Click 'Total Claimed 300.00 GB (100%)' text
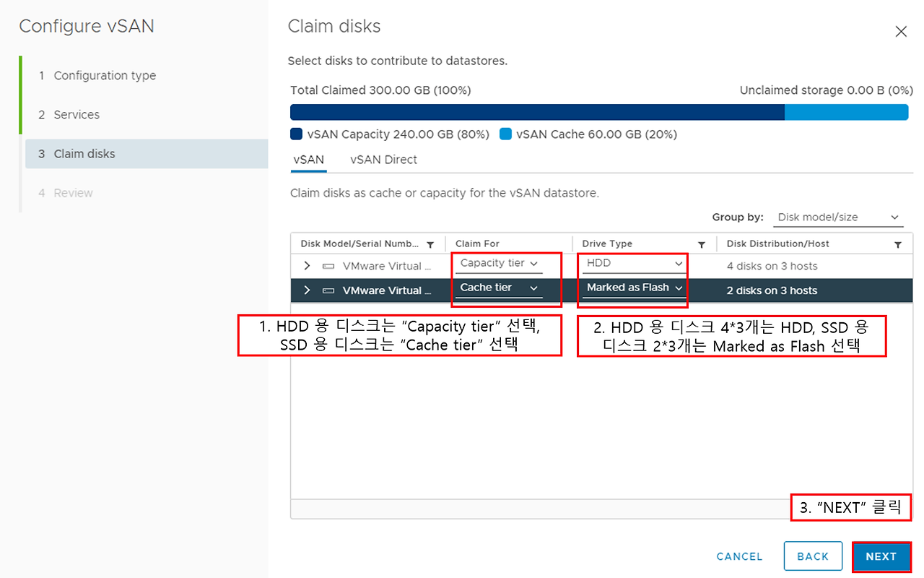The image size is (924, 578). (x=380, y=90)
